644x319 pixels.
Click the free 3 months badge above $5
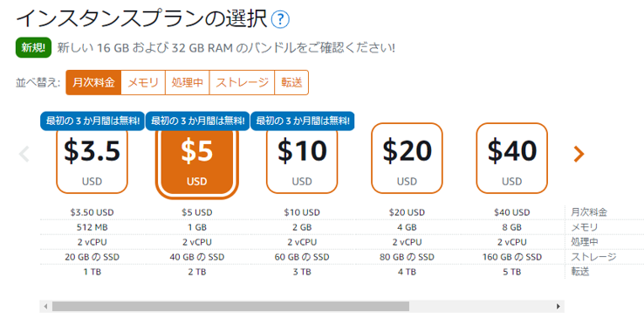click(x=197, y=121)
